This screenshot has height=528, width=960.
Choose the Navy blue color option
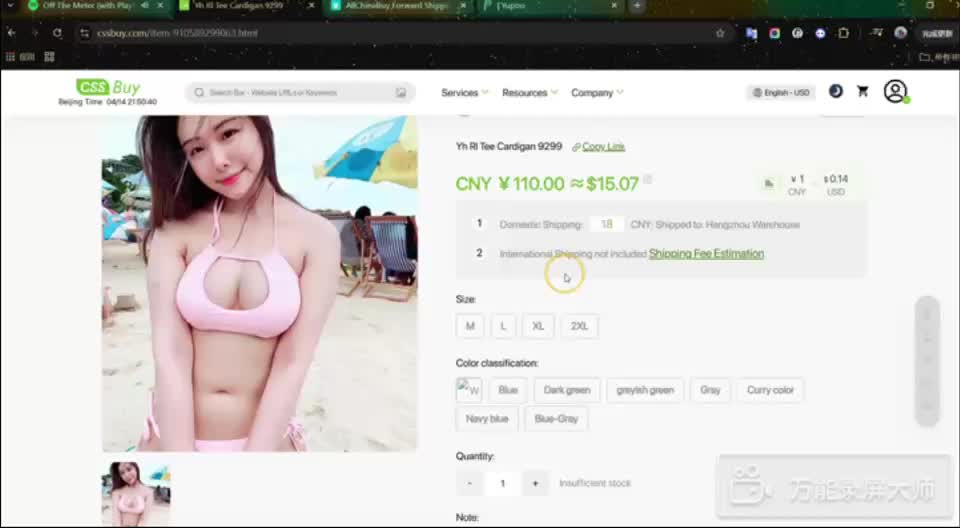487,419
